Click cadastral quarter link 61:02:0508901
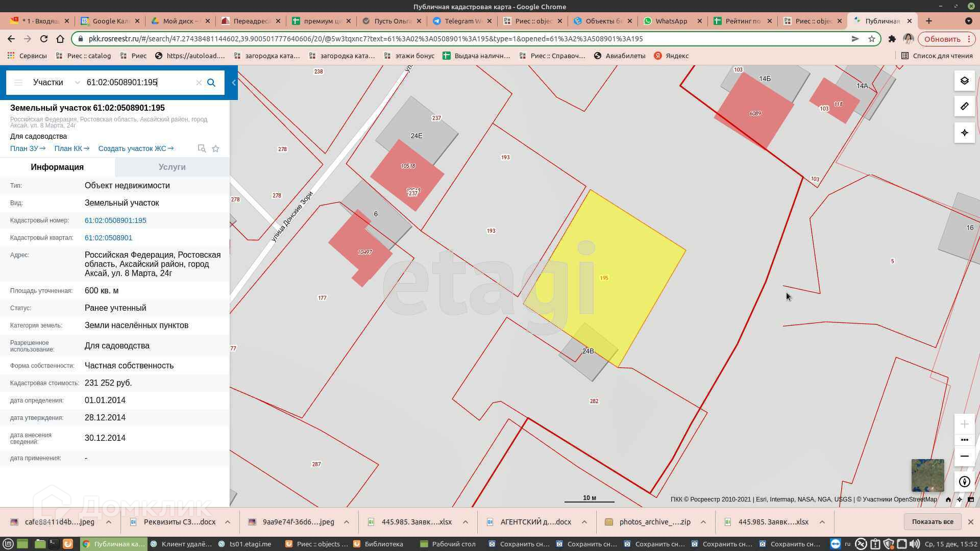The image size is (980, 551). coord(108,238)
